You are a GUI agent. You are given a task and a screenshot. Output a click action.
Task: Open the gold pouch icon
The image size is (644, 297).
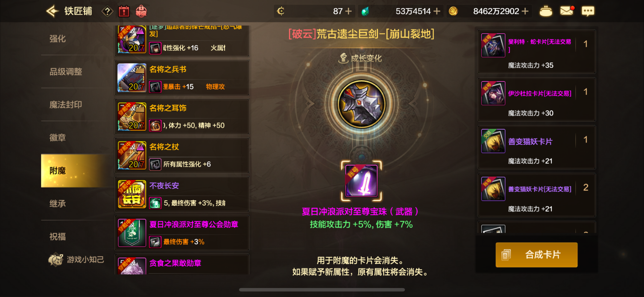point(546,11)
